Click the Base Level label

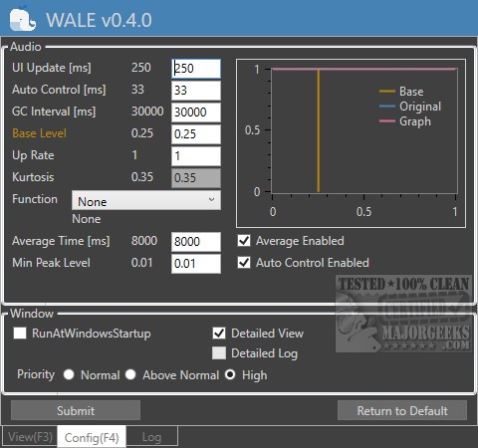(x=39, y=133)
